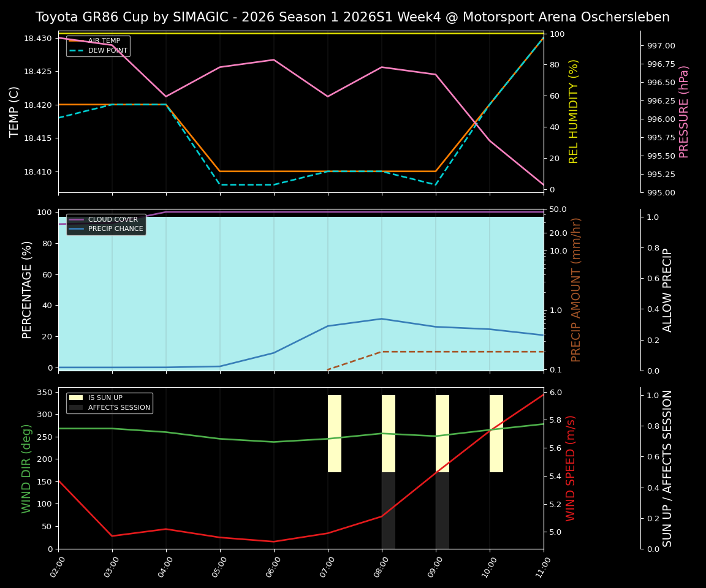Select the DEW POINT dashed legend marker
This screenshot has width=706, height=588.
pyautogui.click(x=77, y=51)
